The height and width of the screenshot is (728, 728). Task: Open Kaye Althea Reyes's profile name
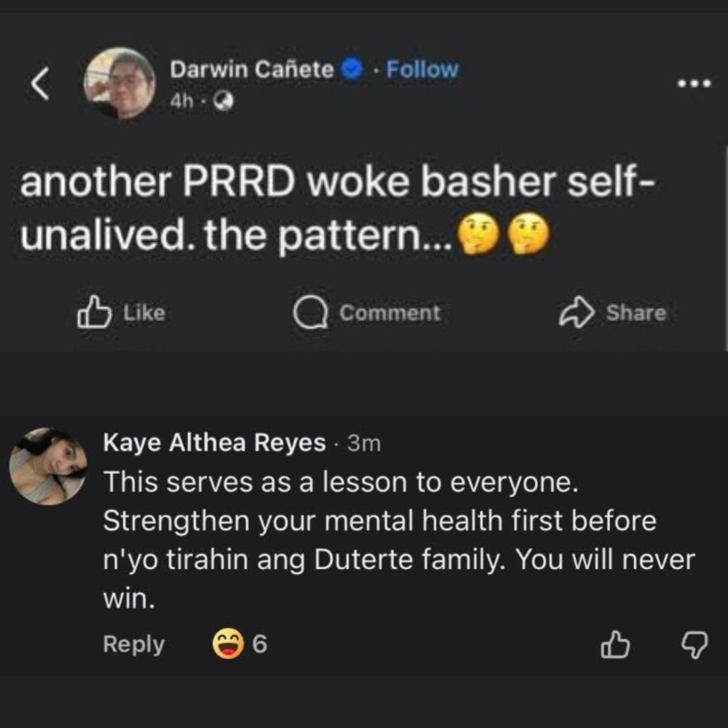coord(214,443)
